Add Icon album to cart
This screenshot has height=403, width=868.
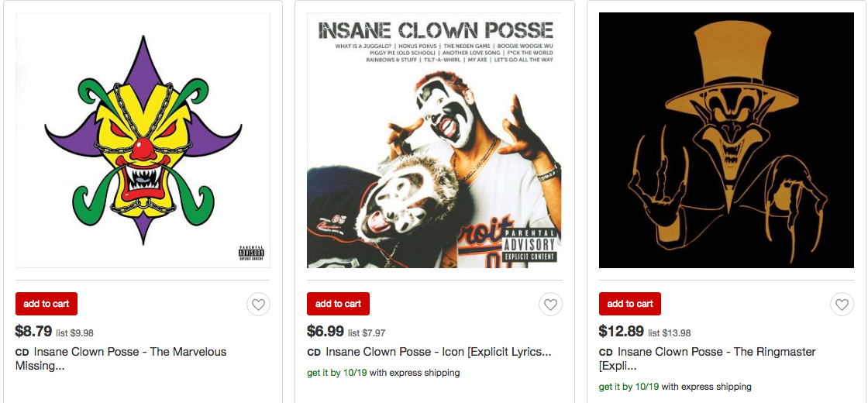(x=338, y=304)
